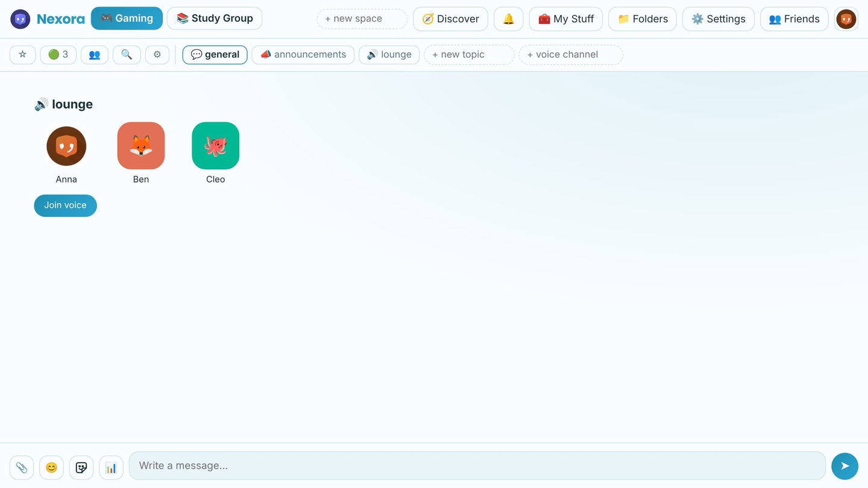Screen dimensions: 868x488
Task: Open the announcements topic
Action: coord(303,54)
